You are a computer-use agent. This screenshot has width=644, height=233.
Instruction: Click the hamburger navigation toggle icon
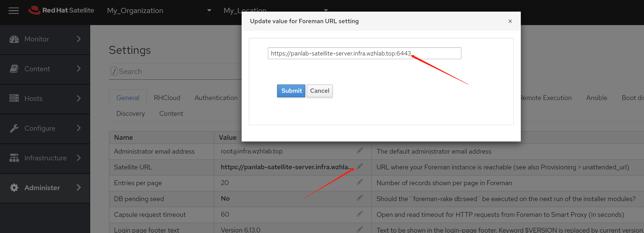(13, 11)
